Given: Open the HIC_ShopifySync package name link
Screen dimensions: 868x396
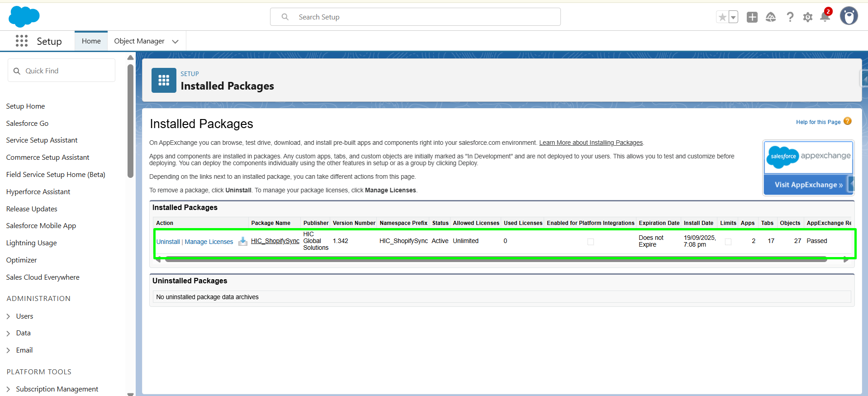Looking at the screenshot, I should pos(275,241).
